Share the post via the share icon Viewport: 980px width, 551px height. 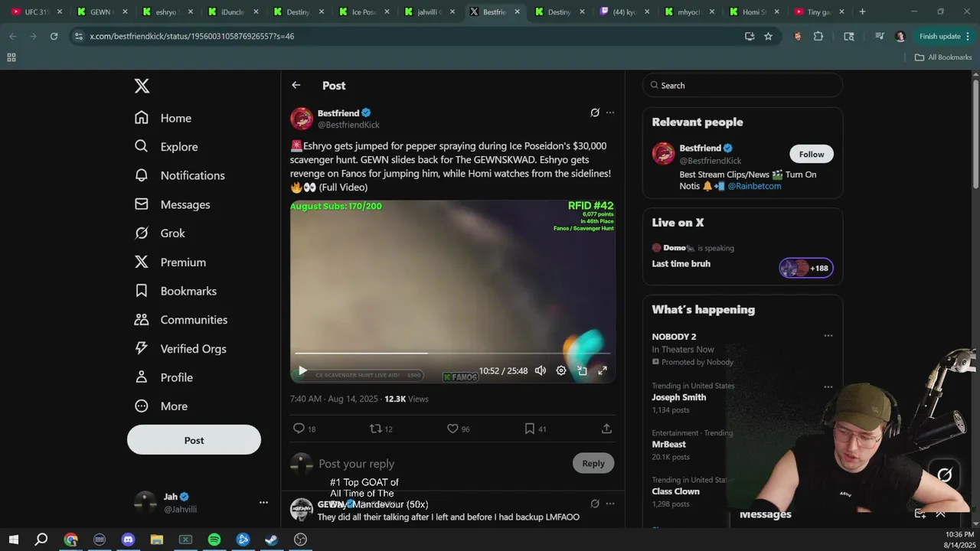606,429
